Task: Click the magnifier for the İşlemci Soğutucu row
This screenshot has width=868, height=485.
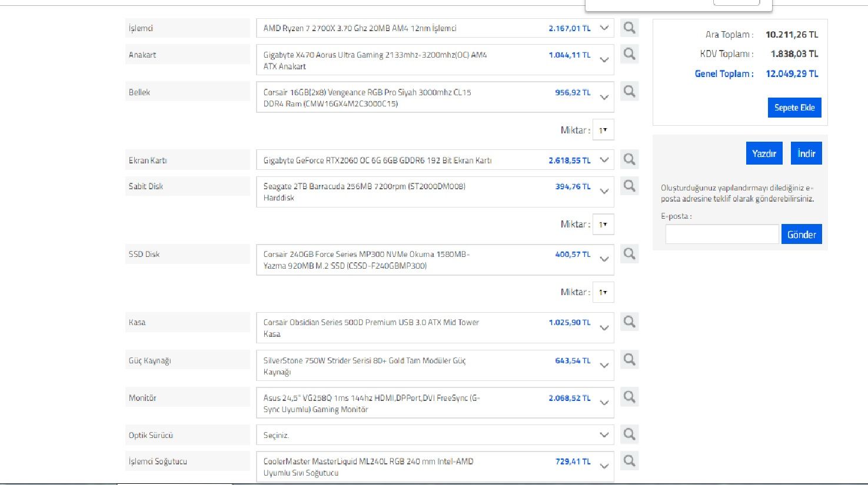Action: point(629,460)
